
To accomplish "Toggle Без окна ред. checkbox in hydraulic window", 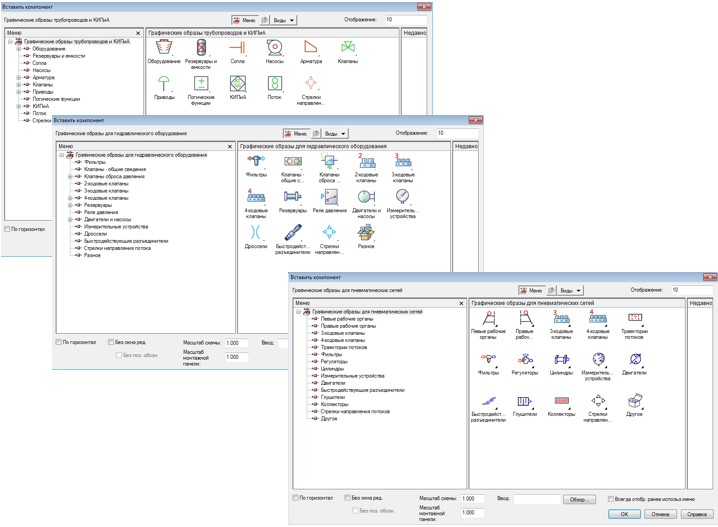I will (x=111, y=342).
